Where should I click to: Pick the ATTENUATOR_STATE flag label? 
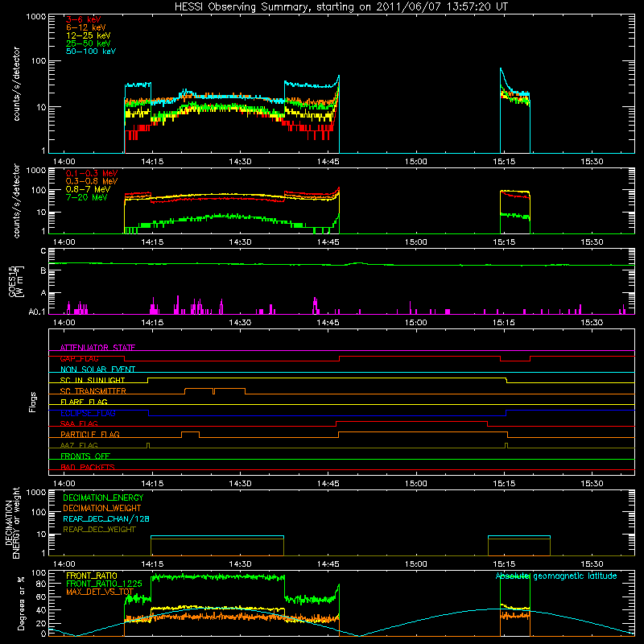97,348
